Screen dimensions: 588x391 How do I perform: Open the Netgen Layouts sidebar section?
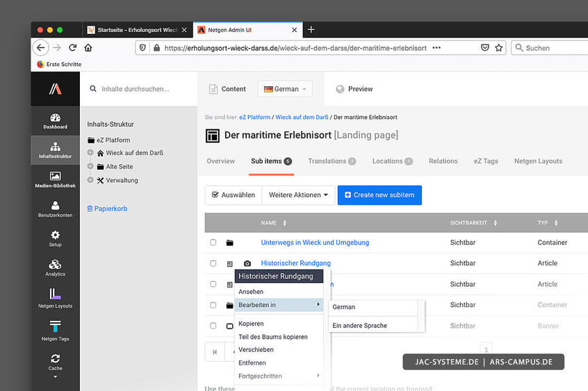tap(55, 298)
